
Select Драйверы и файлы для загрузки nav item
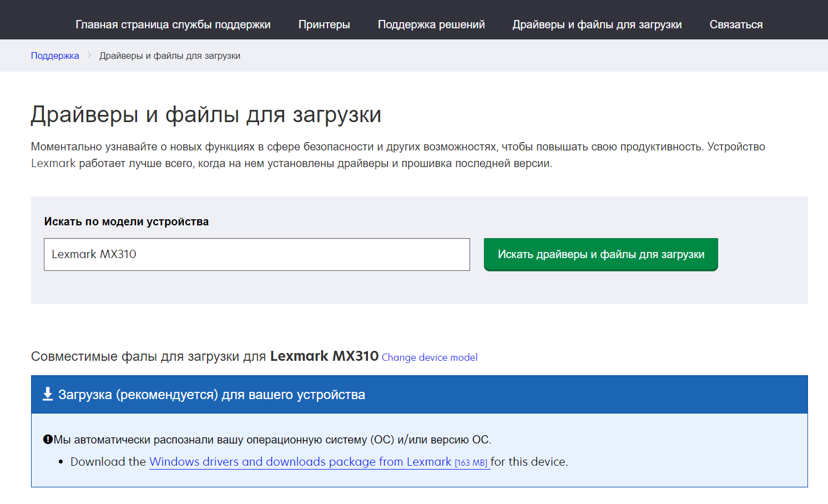point(597,24)
